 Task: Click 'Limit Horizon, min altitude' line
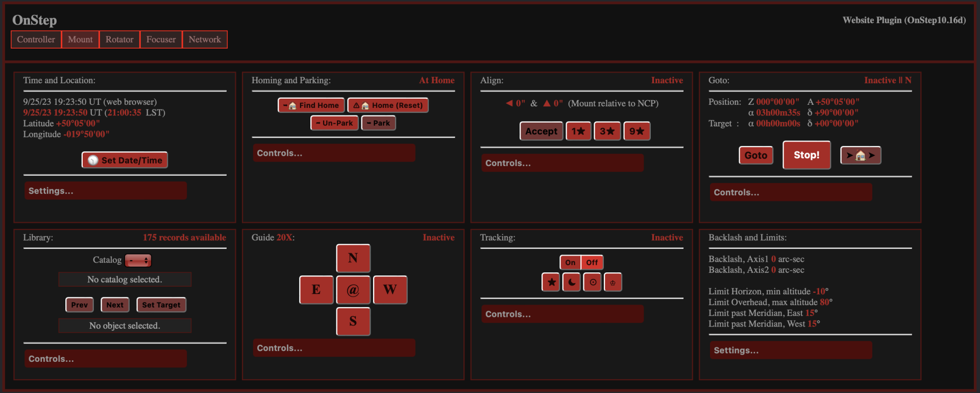pyautogui.click(x=768, y=291)
